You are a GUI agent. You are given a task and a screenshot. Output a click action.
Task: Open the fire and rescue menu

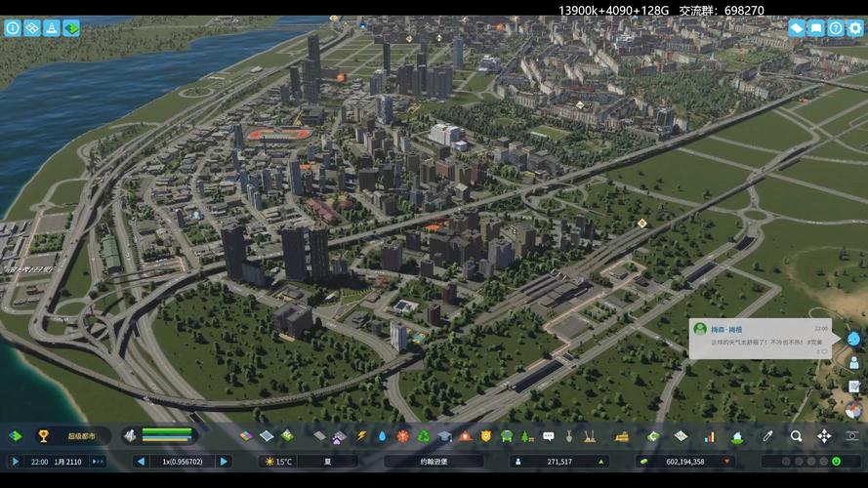466,436
